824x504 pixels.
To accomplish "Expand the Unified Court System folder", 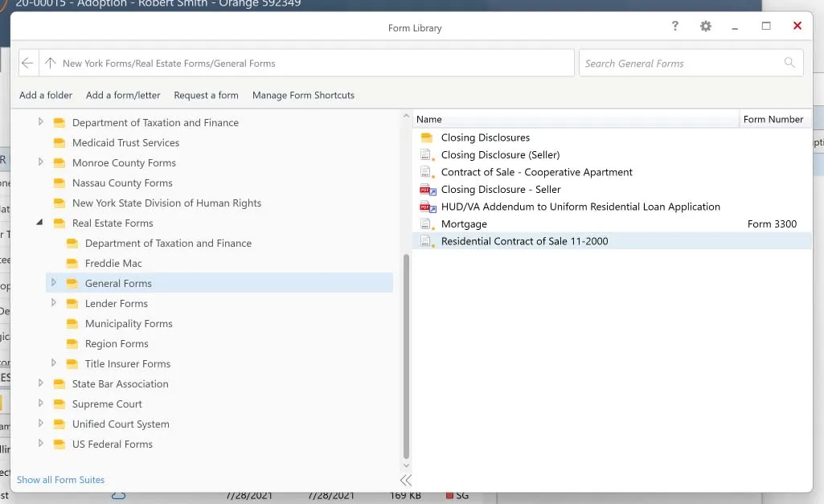I will click(x=40, y=423).
